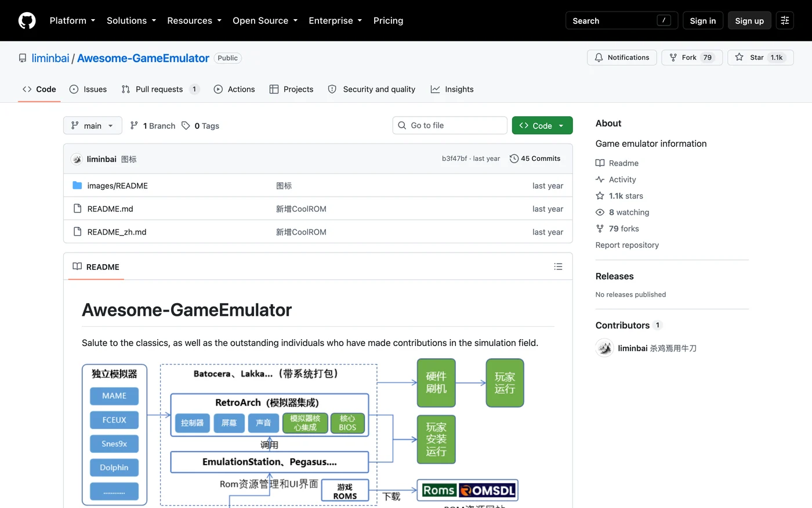Image resolution: width=812 pixels, height=508 pixels.
Task: Click the Report repository link
Action: (627, 245)
